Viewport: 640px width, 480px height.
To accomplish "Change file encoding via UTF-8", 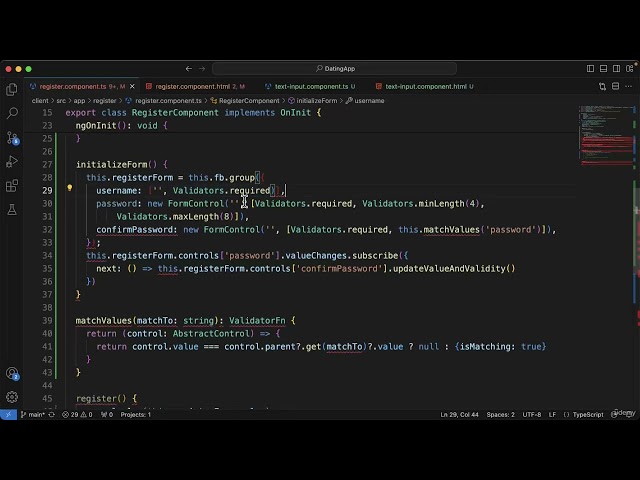I will pyautogui.click(x=532, y=414).
